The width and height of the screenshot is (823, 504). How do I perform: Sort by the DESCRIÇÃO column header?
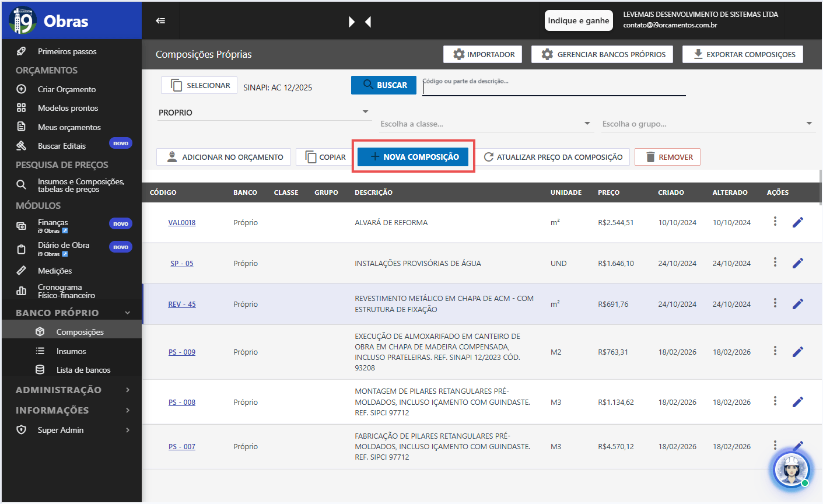tap(373, 192)
